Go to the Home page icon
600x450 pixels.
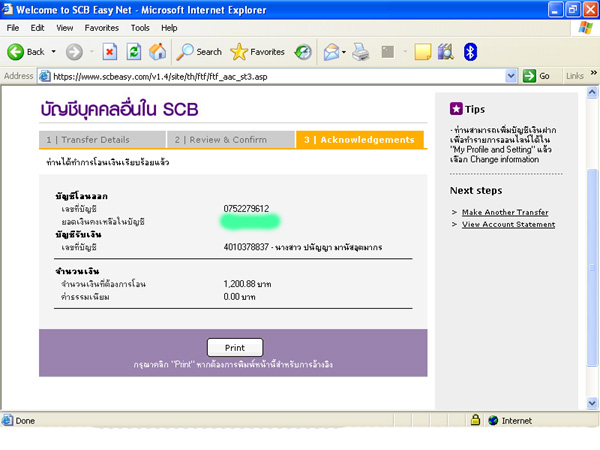coord(157,52)
